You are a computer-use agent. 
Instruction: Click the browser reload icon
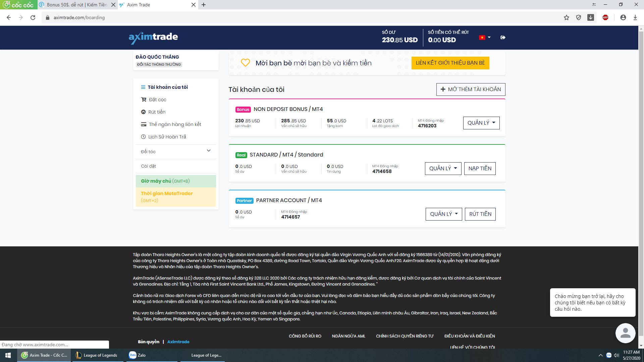[33, 17]
